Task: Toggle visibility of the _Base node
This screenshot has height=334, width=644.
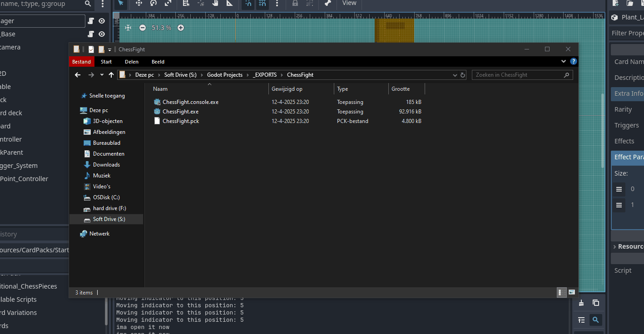Action: [x=102, y=34]
